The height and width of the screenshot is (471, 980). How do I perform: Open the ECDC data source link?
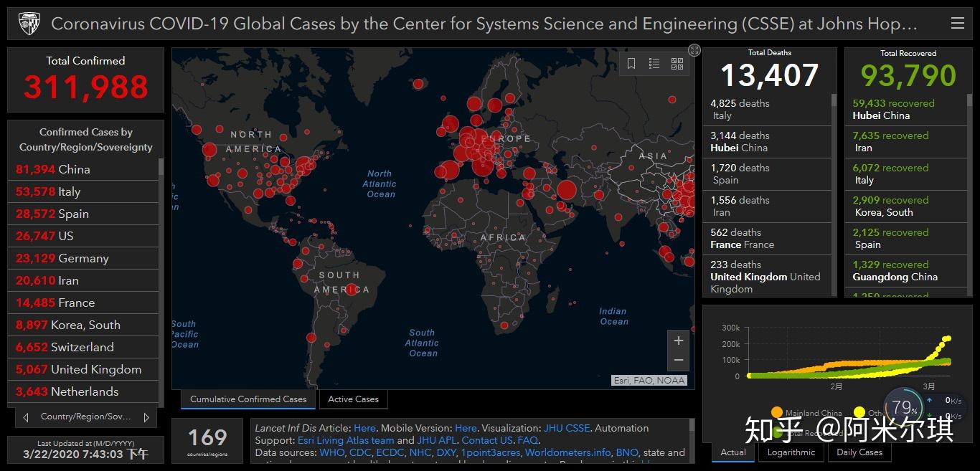coord(390,452)
